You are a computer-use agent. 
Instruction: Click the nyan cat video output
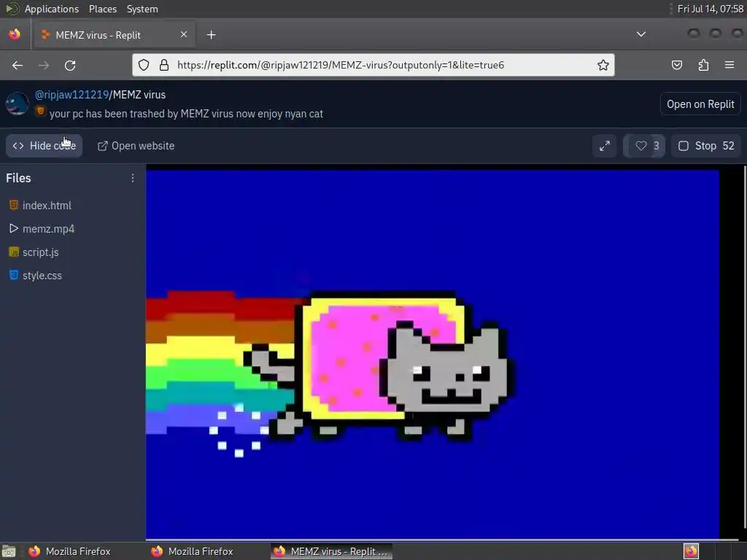pos(432,354)
